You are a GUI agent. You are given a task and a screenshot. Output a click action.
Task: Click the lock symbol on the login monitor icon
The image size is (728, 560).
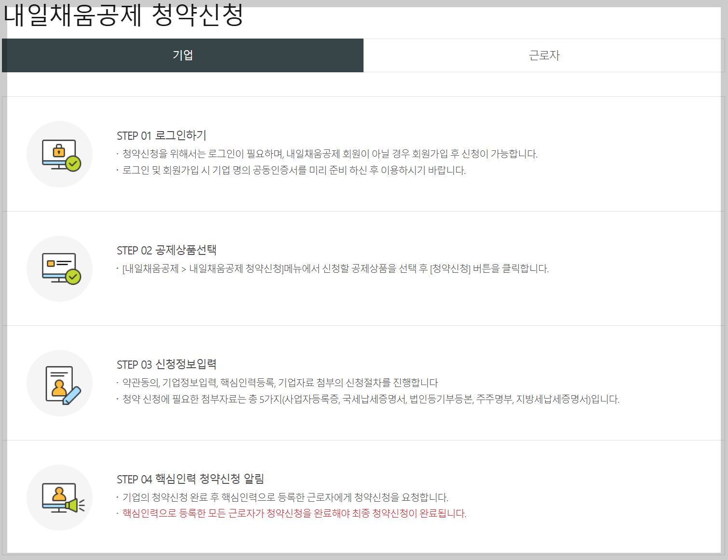(x=58, y=150)
